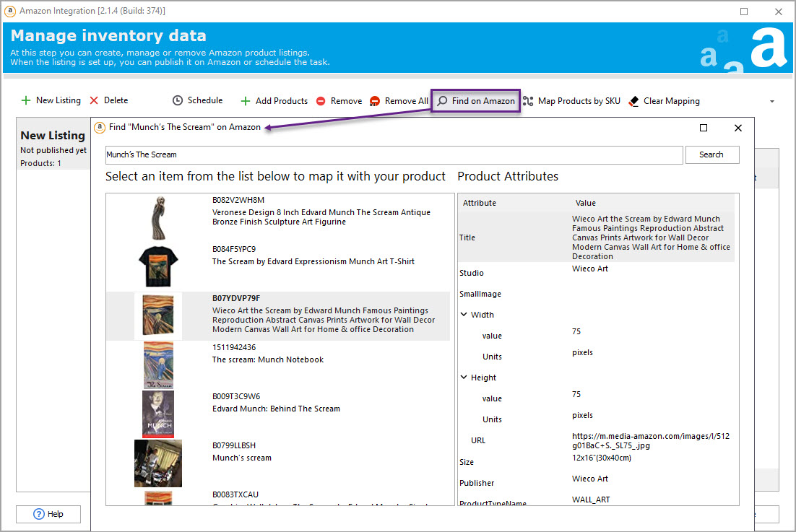Viewport: 796px width, 532px height.
Task: Click the Remove minus icon
Action: (321, 101)
